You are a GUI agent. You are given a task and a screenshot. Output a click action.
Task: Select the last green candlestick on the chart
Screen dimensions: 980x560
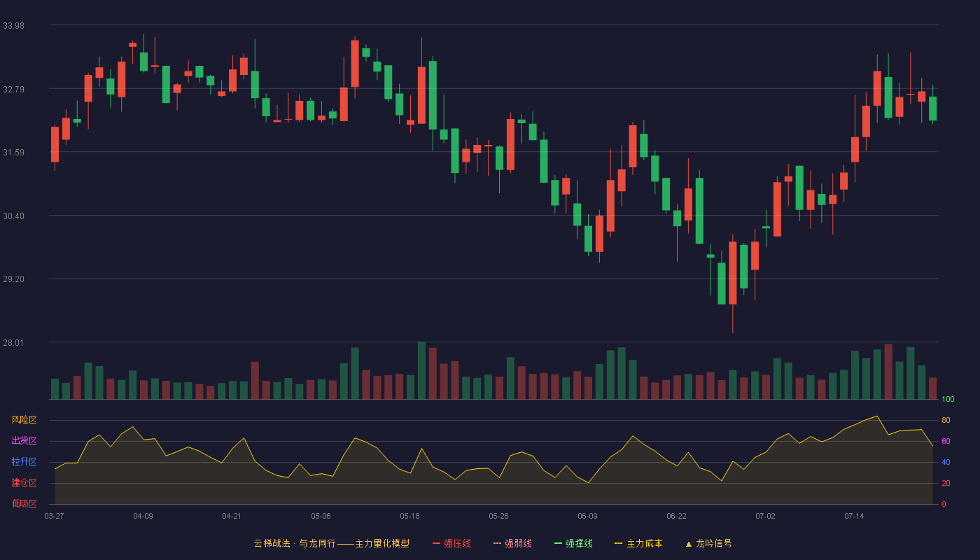932,108
